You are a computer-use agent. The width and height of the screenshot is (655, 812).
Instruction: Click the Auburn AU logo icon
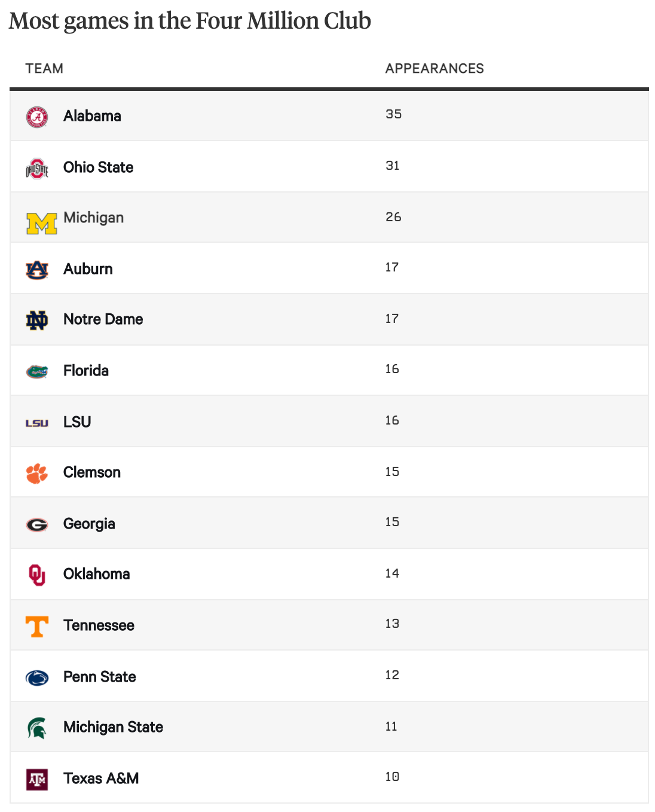click(x=37, y=270)
